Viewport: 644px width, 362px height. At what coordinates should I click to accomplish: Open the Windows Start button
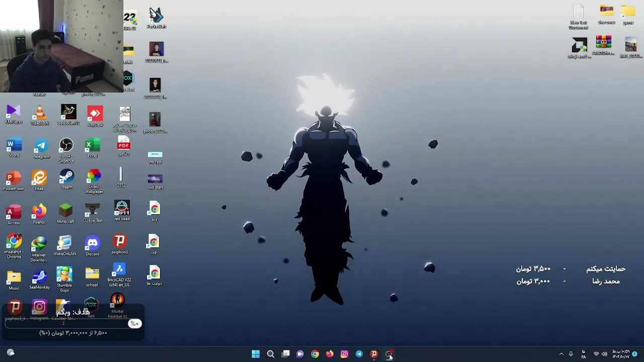[256, 354]
